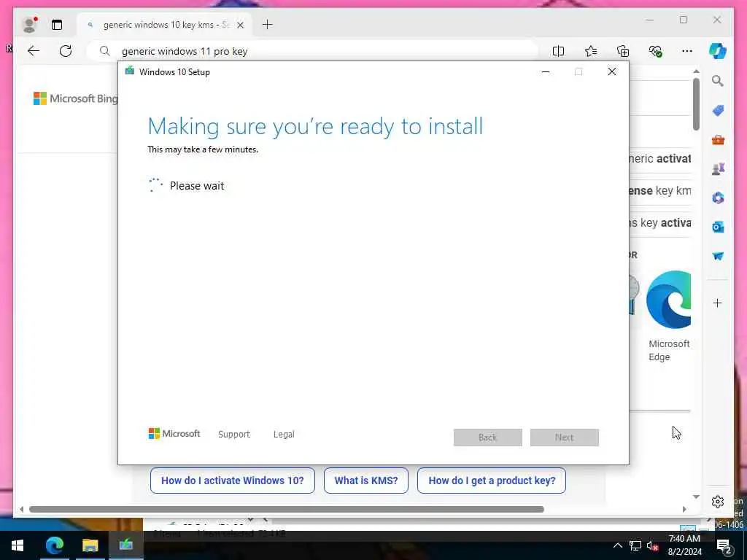
Task: Click 'How do I activate Windows 10?'
Action: (233, 481)
